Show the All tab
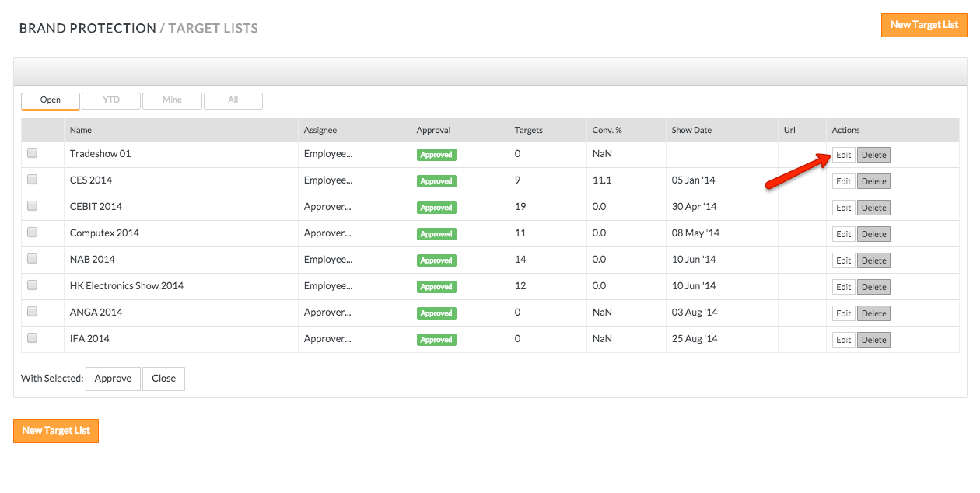The image size is (980, 493). [233, 100]
